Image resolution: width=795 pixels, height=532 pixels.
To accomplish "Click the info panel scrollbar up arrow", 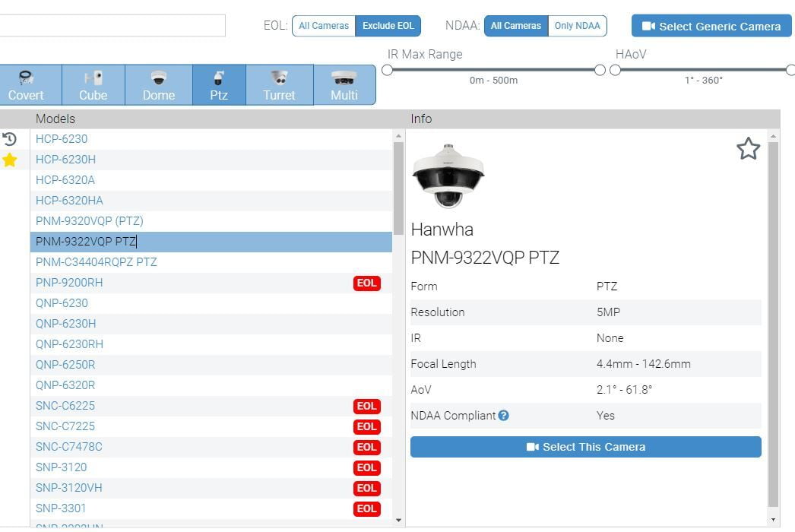I will 773,136.
